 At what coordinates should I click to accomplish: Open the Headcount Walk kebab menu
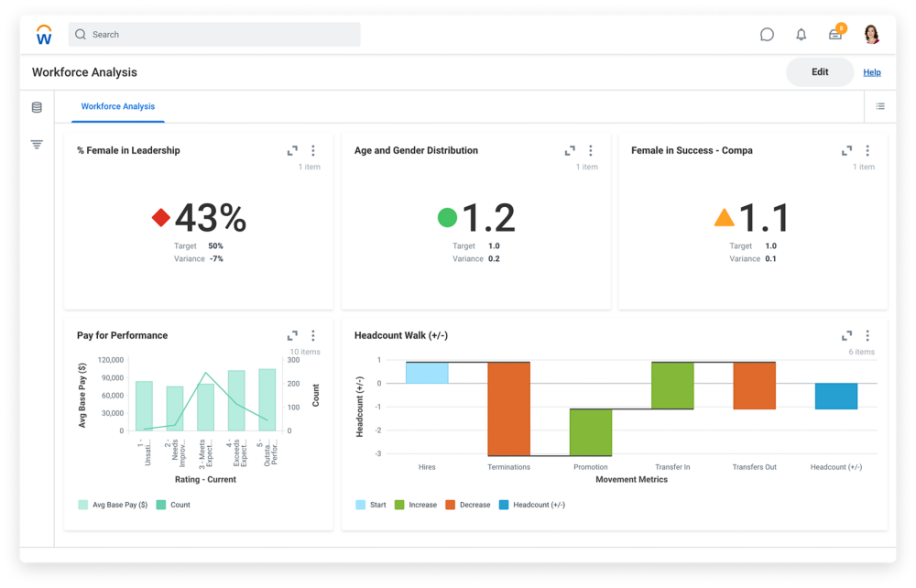pos(866,335)
